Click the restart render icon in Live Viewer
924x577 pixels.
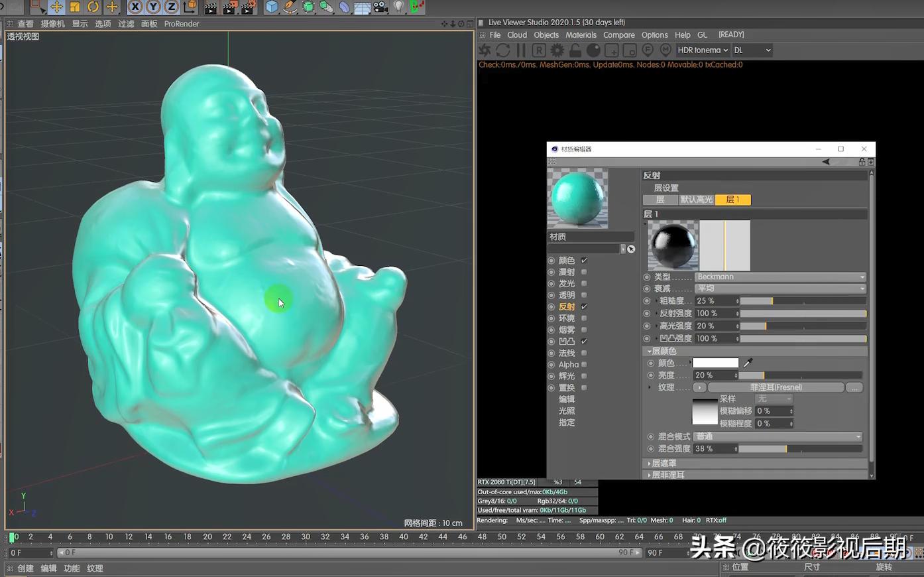tap(503, 50)
